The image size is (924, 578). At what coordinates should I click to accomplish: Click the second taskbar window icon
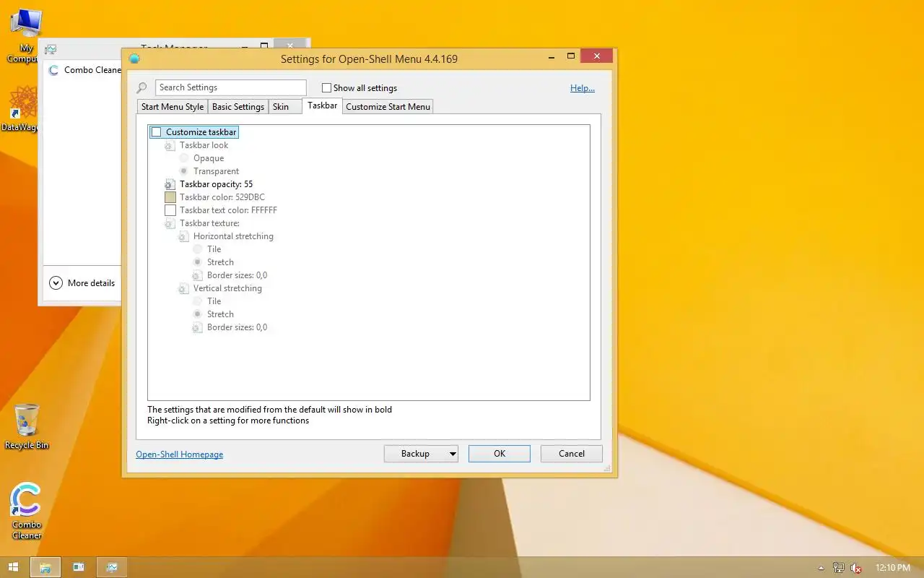pyautogui.click(x=78, y=567)
